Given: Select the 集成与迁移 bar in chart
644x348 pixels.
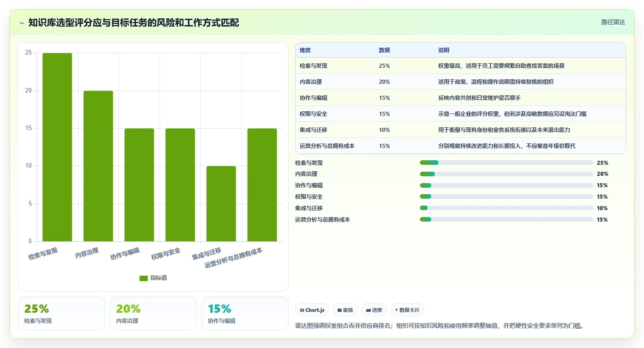Looking at the screenshot, I should click(221, 204).
